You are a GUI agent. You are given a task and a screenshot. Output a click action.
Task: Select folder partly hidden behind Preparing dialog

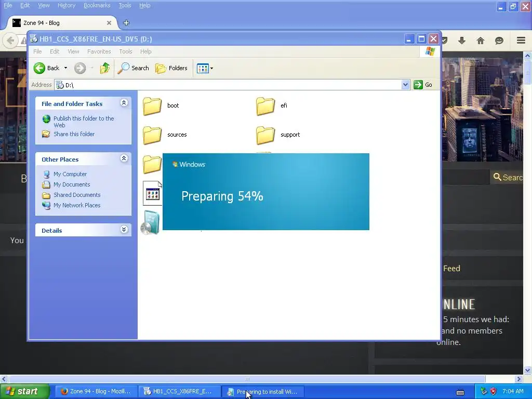[152, 164]
